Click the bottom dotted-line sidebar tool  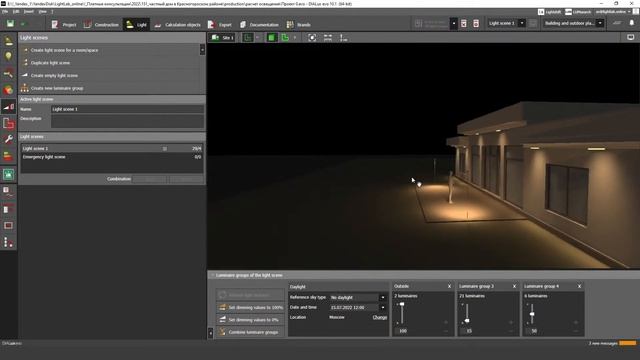click(x=9, y=242)
